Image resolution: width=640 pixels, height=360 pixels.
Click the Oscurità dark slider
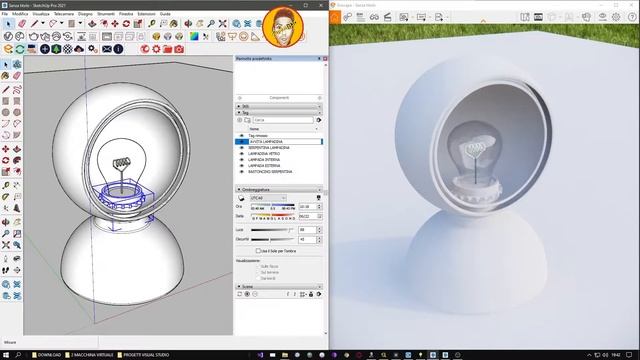coord(272,240)
